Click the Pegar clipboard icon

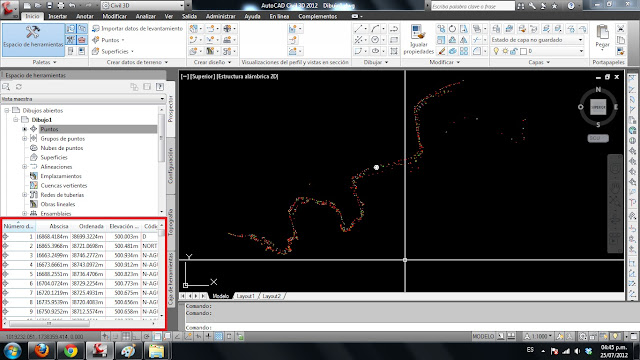602,37
